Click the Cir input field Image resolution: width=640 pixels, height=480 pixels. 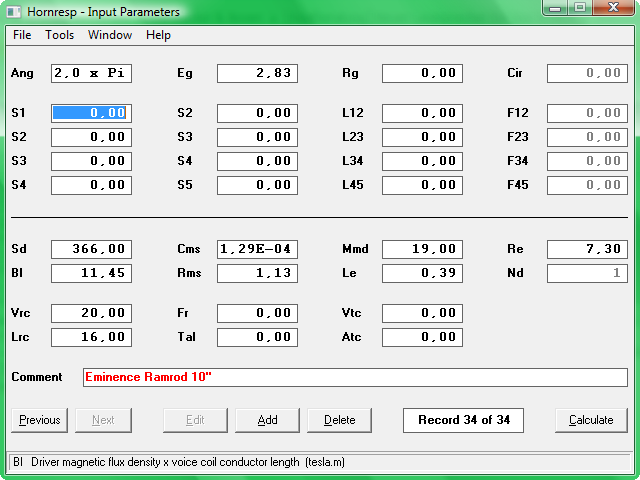(x=587, y=73)
